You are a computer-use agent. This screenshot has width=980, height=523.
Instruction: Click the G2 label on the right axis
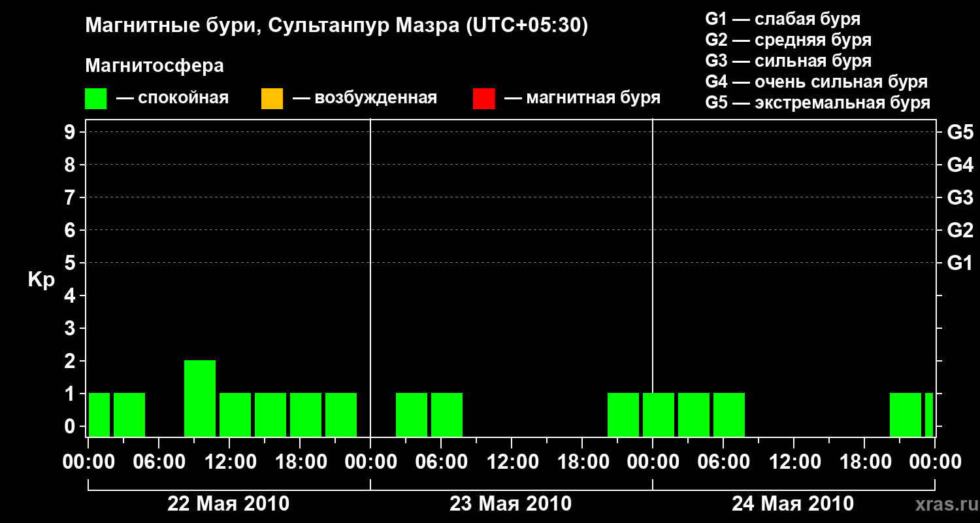[960, 230]
